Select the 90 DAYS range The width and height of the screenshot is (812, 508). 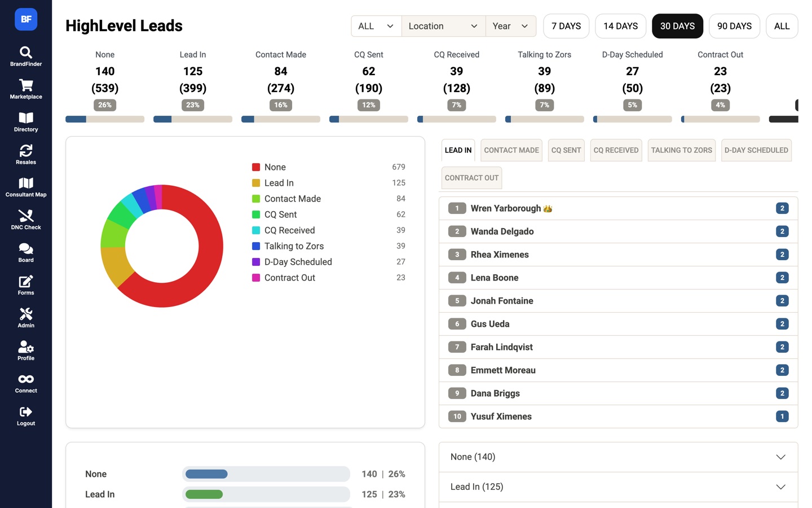(734, 26)
